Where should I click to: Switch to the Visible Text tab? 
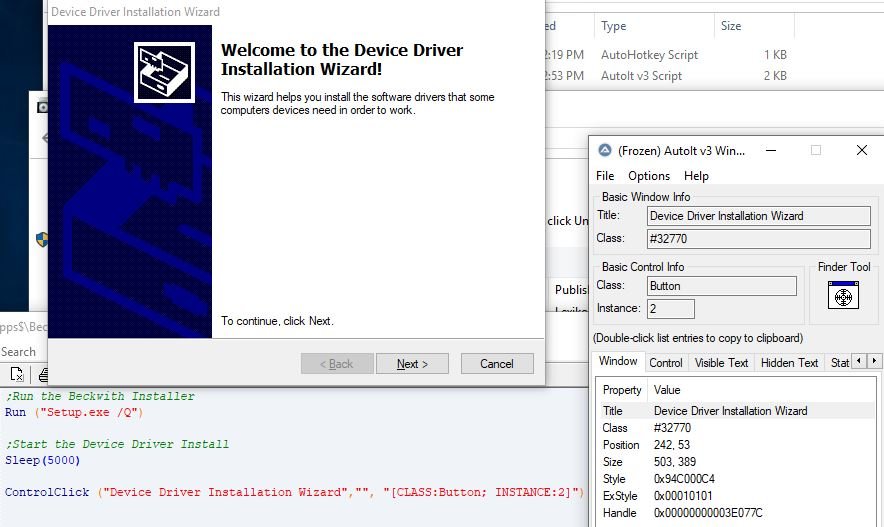[721, 363]
